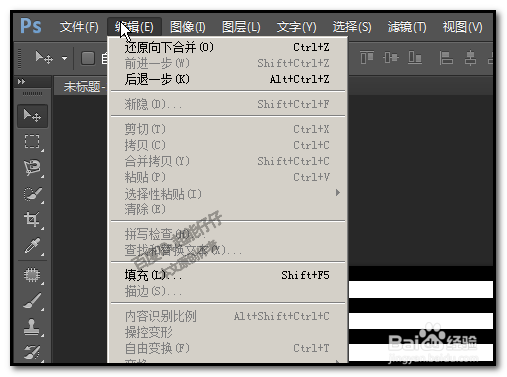The height and width of the screenshot is (377, 507).
Task: Open the 滤镜(T) menu
Action: (407, 27)
